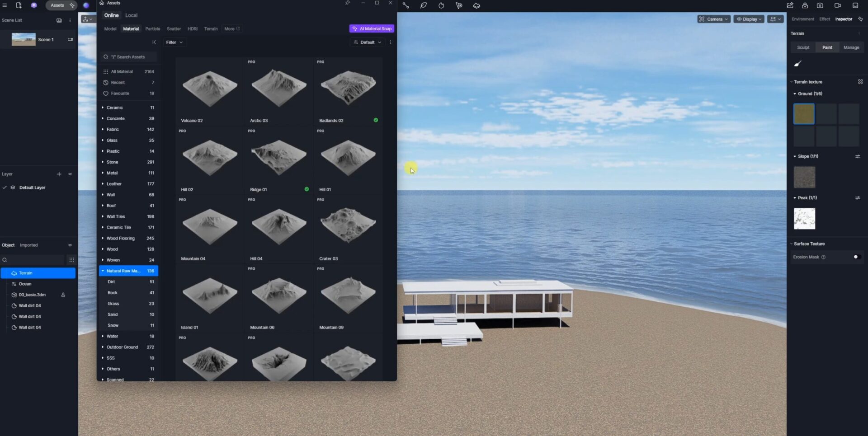This screenshot has height=436, width=868.
Task: Open the Filter dropdown
Action: click(x=174, y=42)
